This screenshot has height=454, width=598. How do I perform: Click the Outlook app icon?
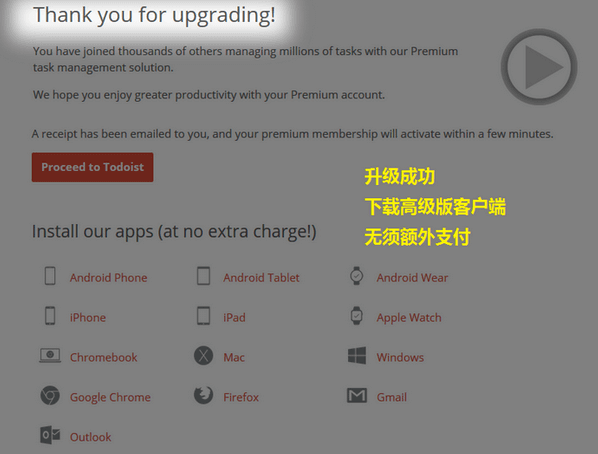click(50, 435)
